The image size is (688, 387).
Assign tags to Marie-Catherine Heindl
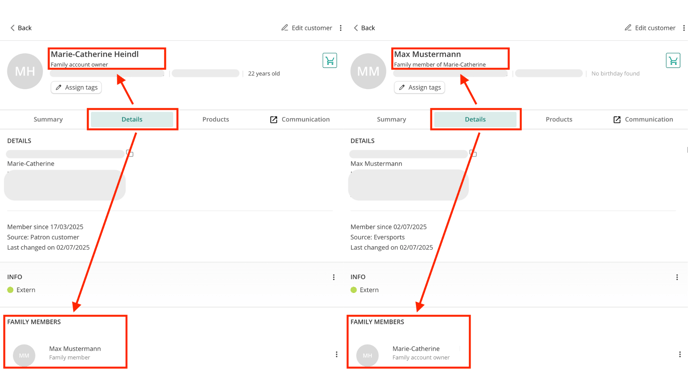pos(76,87)
